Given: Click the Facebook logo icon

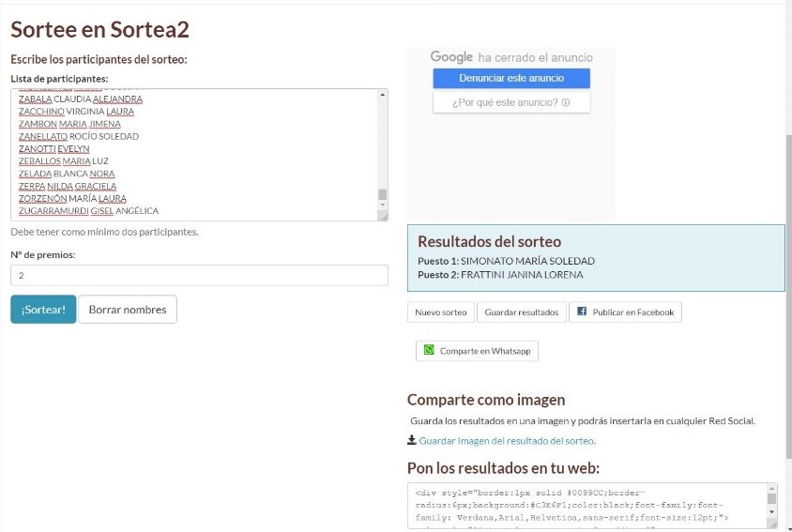Looking at the screenshot, I should click(582, 312).
